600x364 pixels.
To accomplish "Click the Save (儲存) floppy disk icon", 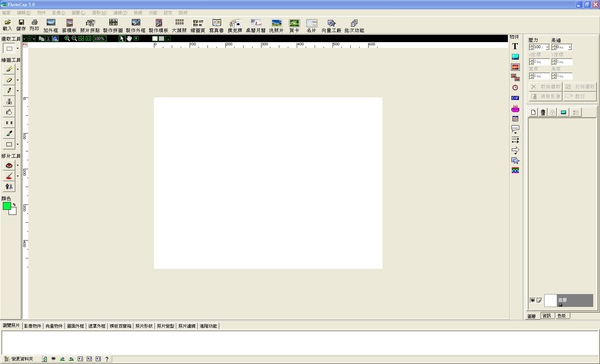I will click(x=21, y=25).
